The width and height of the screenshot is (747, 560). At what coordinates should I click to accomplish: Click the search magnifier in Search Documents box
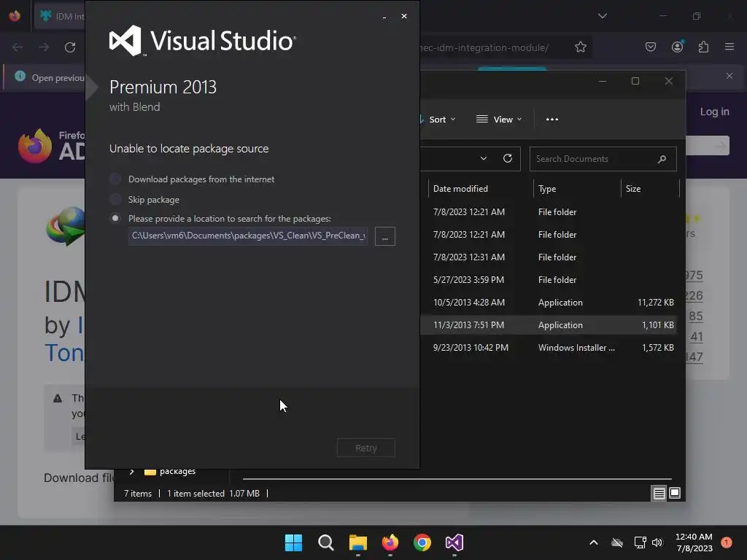pos(662,159)
